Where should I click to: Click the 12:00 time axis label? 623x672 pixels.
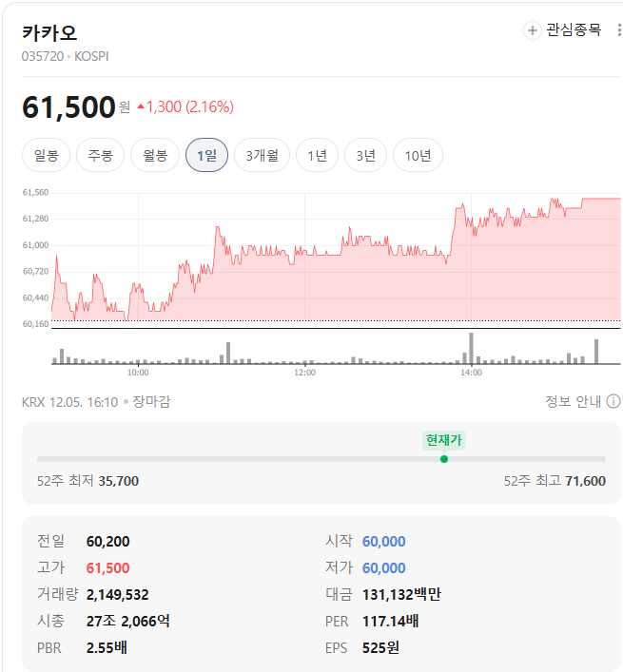point(305,373)
